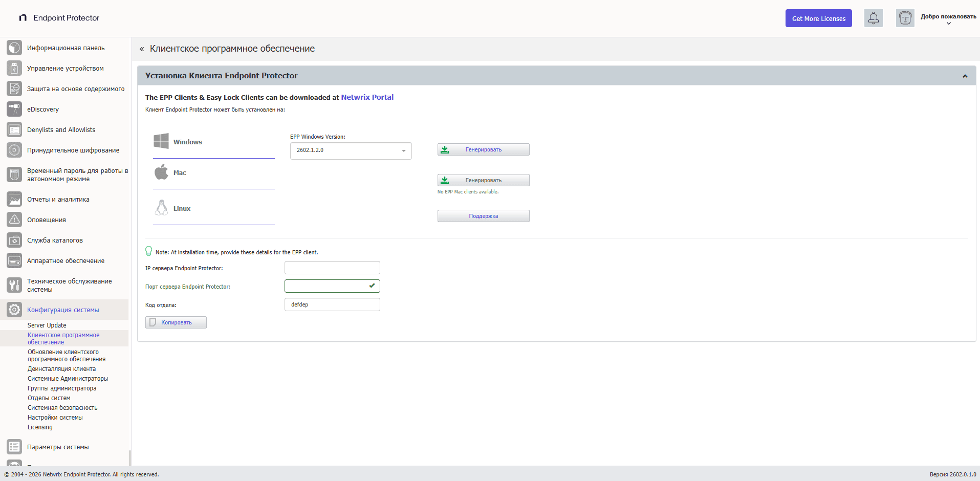Click the Код отдела field with defdep
Screen dimensions: 980x481
pyautogui.click(x=332, y=304)
